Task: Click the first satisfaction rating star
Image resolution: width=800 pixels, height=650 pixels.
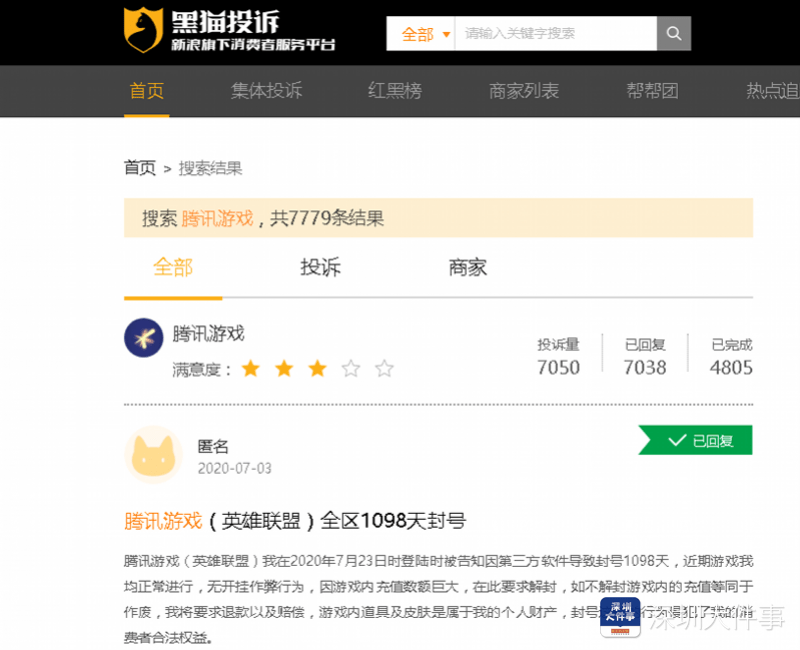Action: coord(251,369)
